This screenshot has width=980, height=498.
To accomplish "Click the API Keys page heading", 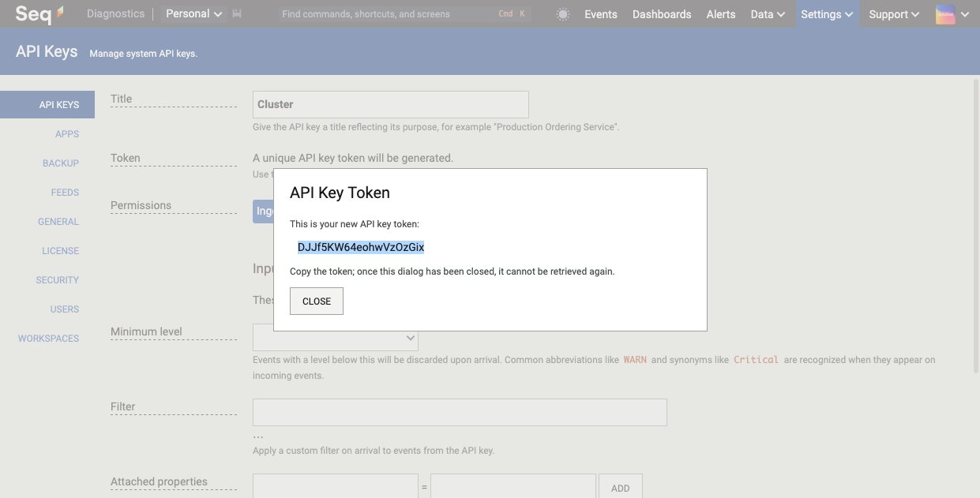I will 47,51.
